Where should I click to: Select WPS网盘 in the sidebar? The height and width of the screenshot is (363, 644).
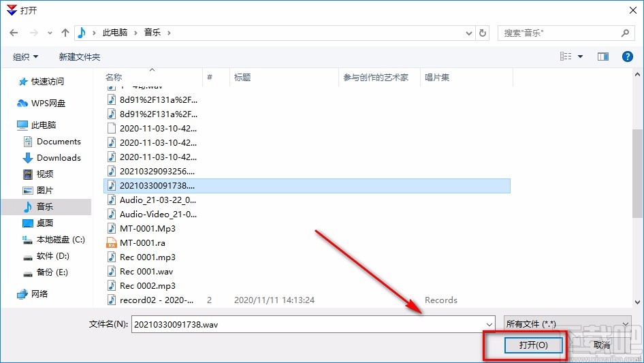[x=48, y=104]
